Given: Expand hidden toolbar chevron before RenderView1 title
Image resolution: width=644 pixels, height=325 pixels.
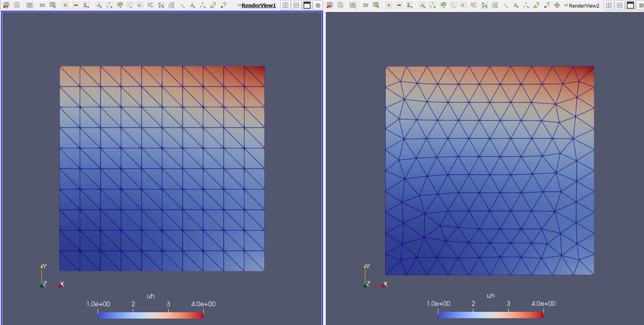Looking at the screenshot, I should pyautogui.click(x=239, y=5).
